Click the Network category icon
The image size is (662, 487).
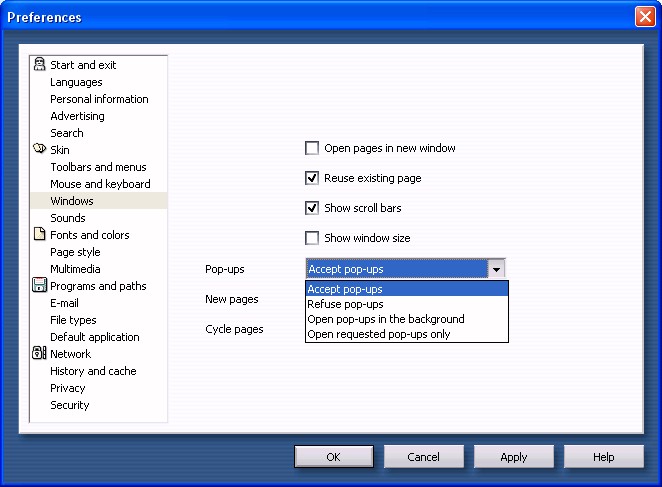click(40, 354)
